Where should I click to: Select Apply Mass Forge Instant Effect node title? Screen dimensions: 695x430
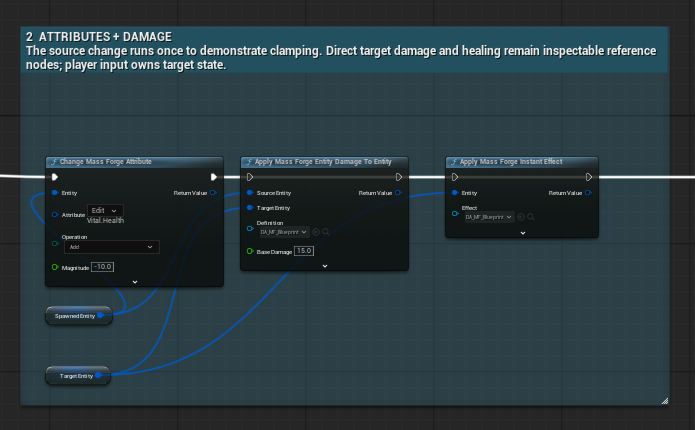pos(511,162)
